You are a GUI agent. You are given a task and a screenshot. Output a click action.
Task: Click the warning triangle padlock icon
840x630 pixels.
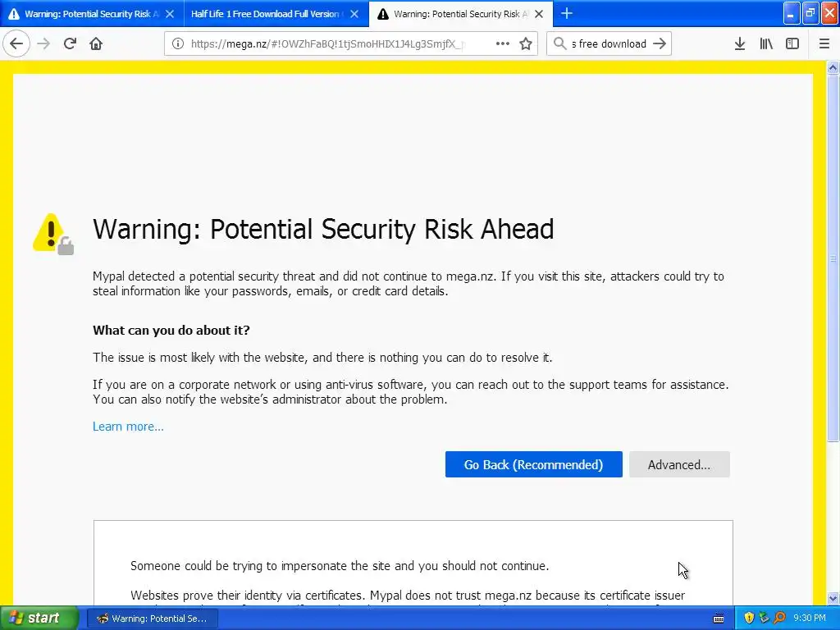53,234
